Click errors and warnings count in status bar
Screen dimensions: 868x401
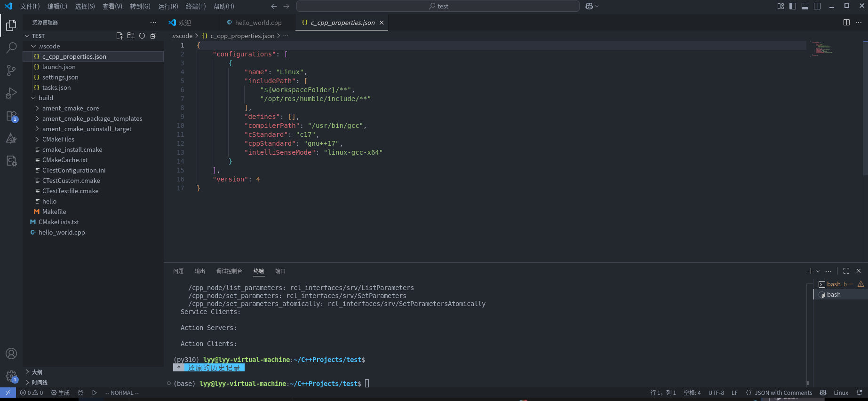click(32, 393)
